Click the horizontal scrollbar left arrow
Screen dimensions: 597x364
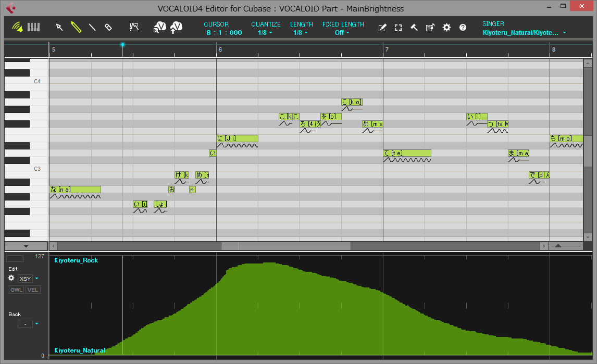point(53,246)
